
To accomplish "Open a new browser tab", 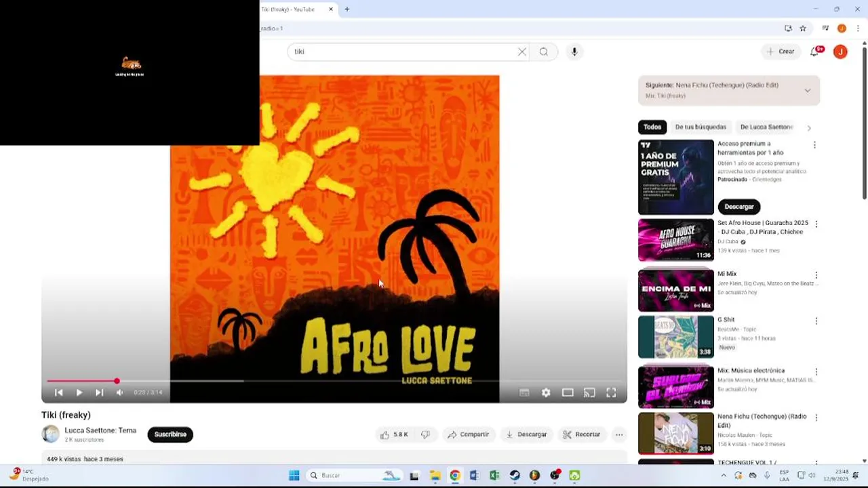I will pyautogui.click(x=347, y=9).
